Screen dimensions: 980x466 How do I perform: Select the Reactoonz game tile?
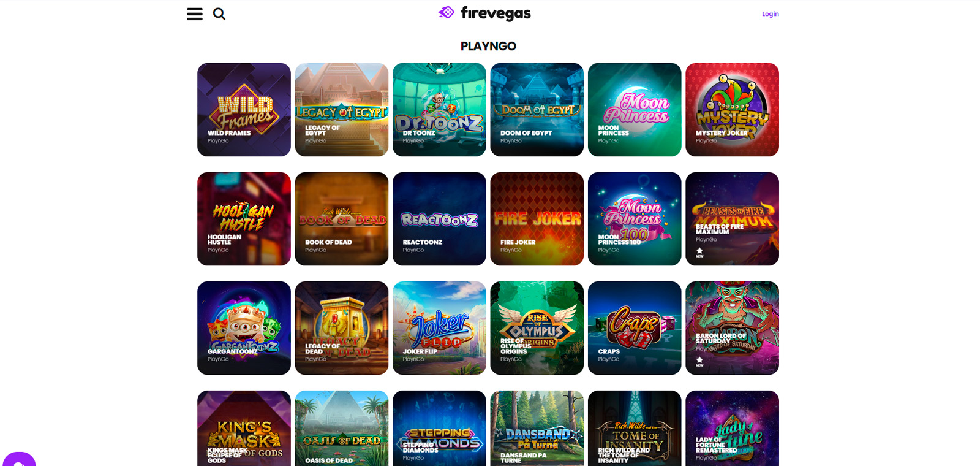click(439, 219)
